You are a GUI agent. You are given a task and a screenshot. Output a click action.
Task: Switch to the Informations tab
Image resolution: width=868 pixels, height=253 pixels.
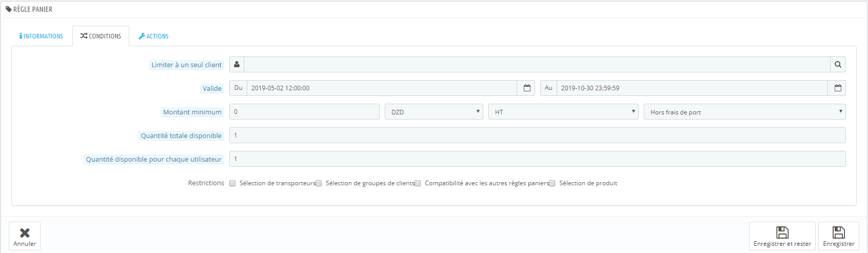pyautogui.click(x=41, y=36)
